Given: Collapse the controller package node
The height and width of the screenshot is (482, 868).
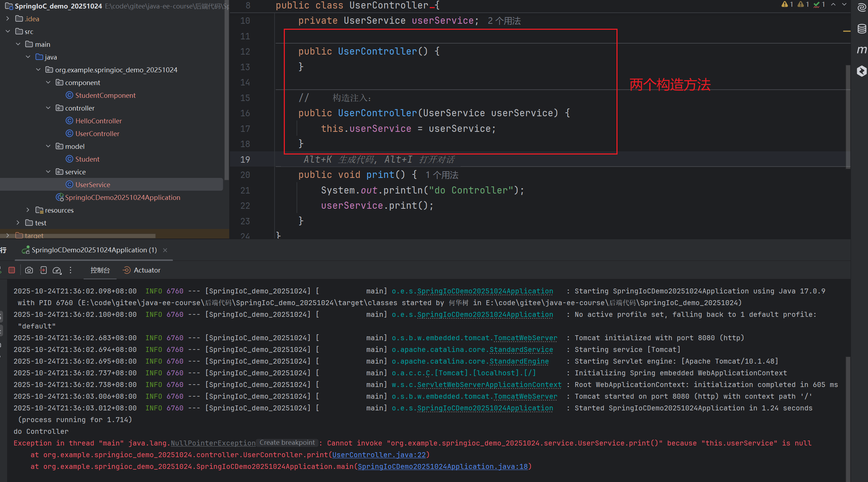Looking at the screenshot, I should (x=48, y=108).
